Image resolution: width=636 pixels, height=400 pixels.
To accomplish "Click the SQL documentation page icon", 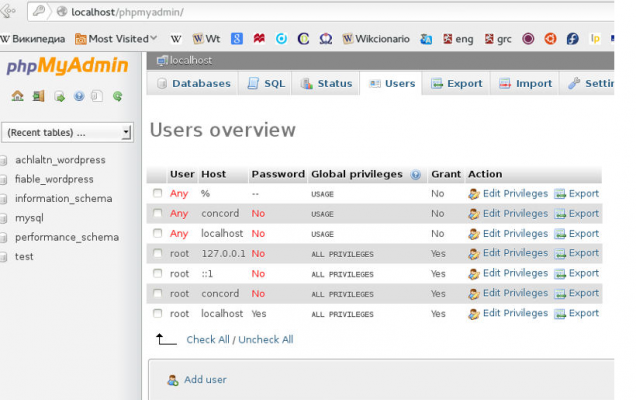I will pos(97,96).
